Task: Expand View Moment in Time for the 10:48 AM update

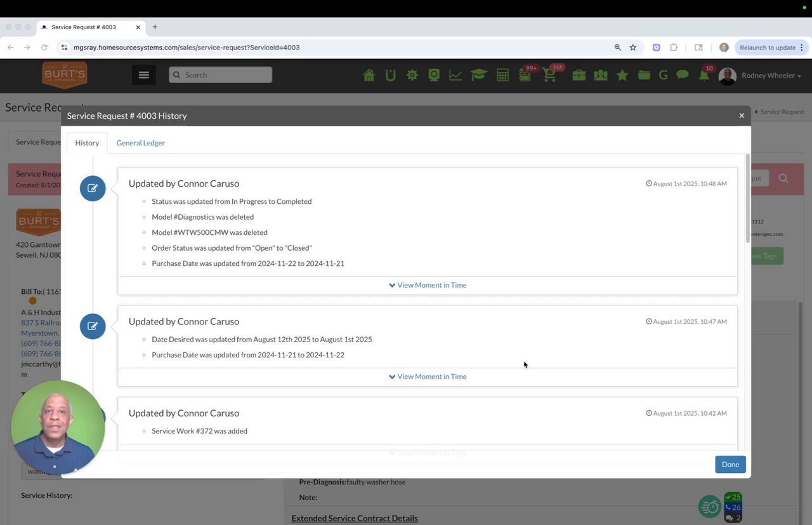Action: [x=428, y=285]
